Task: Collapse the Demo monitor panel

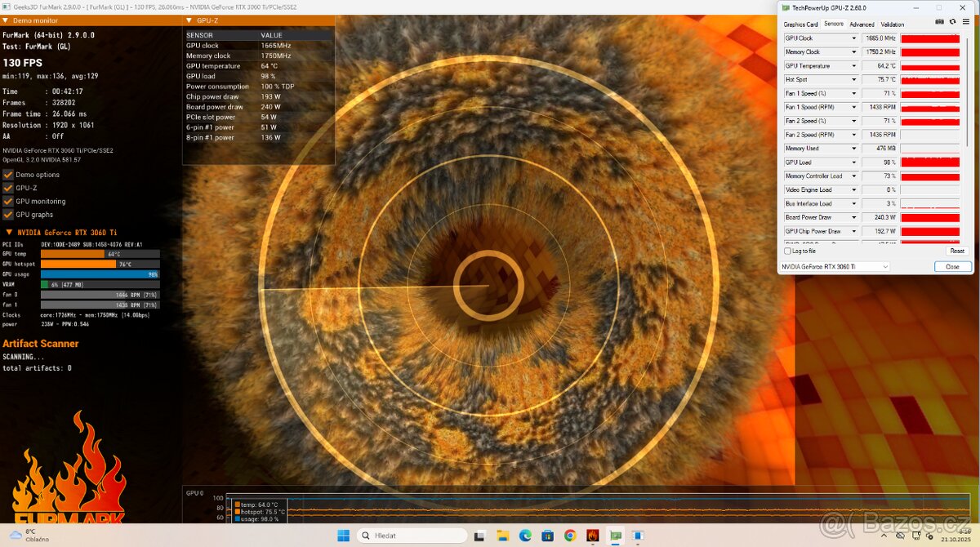Action: (x=7, y=20)
